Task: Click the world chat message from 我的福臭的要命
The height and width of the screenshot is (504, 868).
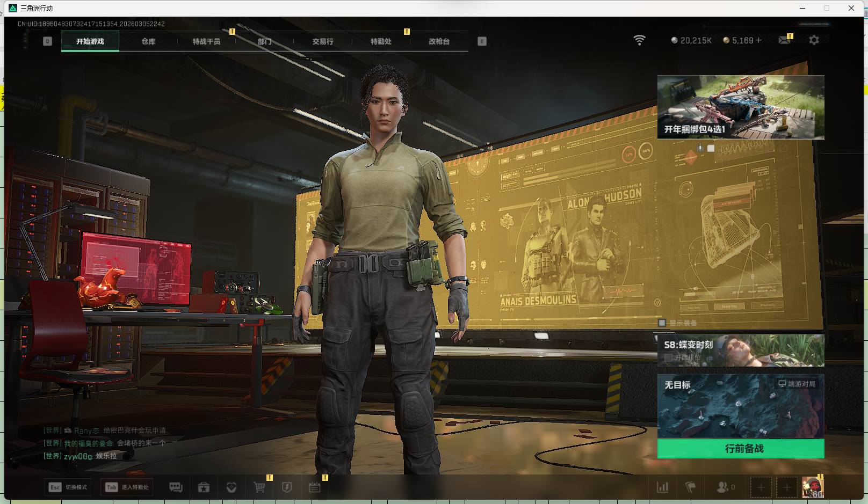Action: [105, 443]
